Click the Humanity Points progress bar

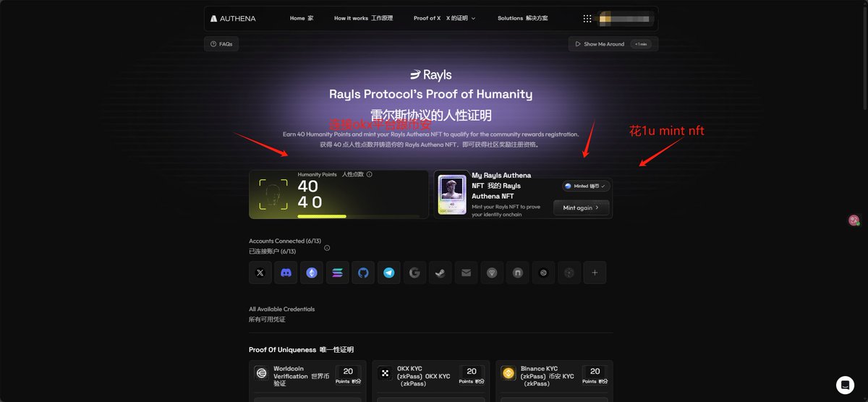pyautogui.click(x=358, y=215)
